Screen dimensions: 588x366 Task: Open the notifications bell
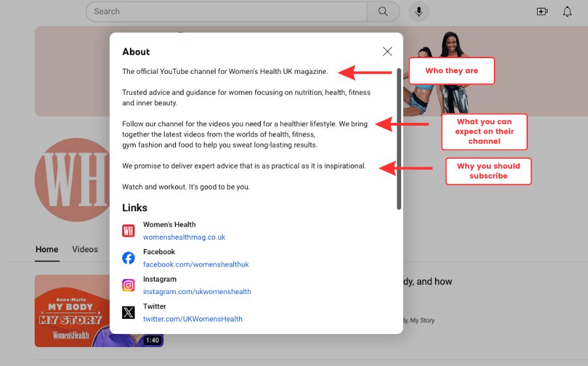point(567,11)
